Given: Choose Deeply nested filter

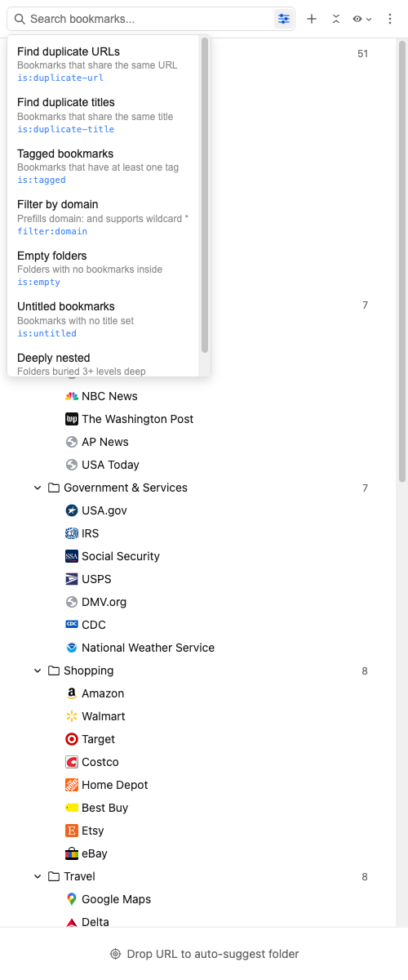Looking at the screenshot, I should [104, 364].
